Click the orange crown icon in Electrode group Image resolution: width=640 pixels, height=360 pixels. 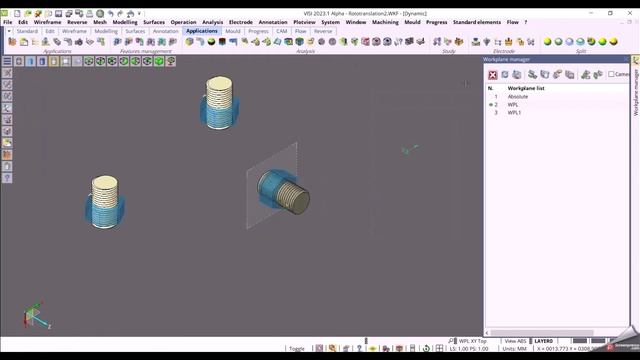509,42
